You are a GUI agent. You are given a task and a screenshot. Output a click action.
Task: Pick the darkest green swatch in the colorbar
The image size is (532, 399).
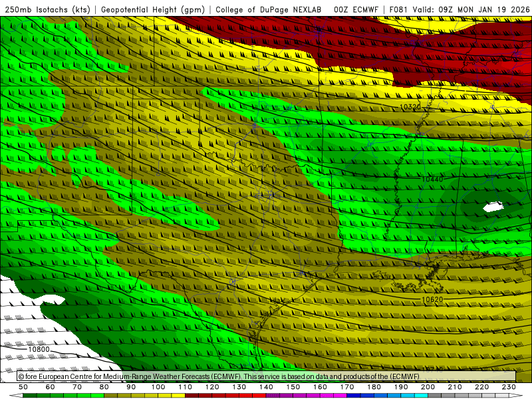[x=30, y=396]
